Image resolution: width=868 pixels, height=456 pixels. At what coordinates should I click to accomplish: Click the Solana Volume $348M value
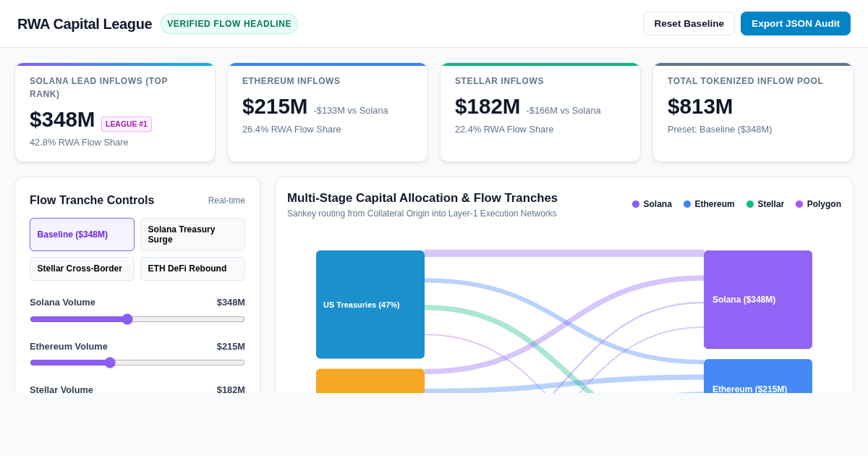pos(231,303)
